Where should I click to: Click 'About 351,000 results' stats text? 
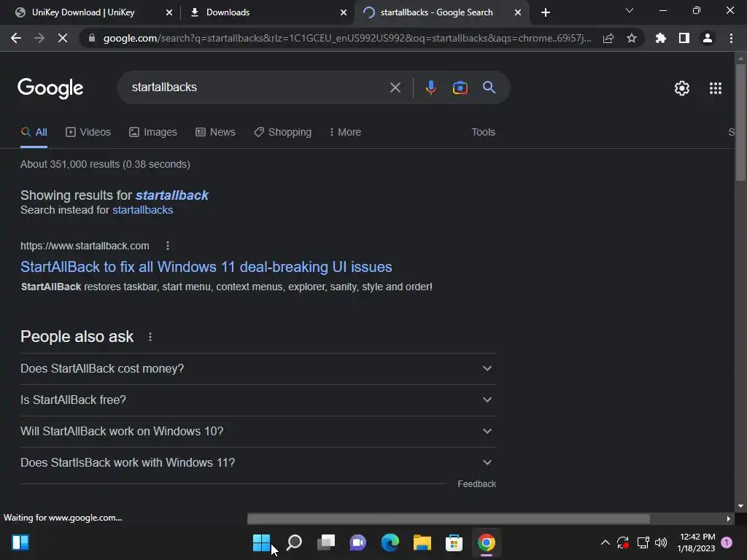click(105, 164)
